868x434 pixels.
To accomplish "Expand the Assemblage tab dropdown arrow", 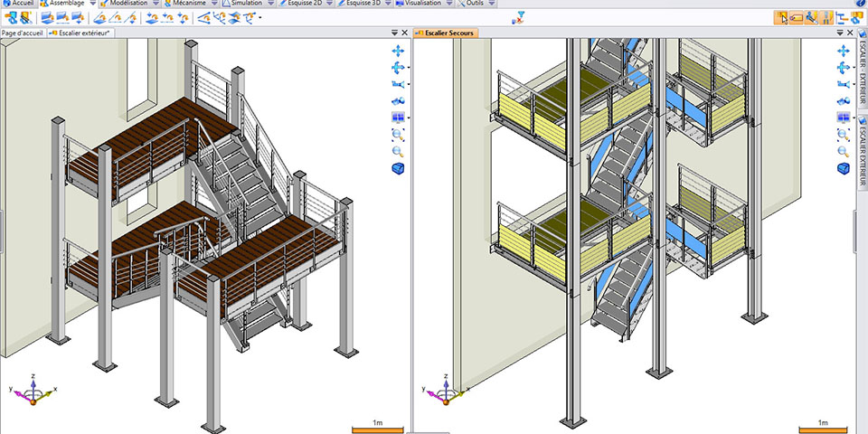I will pos(91,4).
